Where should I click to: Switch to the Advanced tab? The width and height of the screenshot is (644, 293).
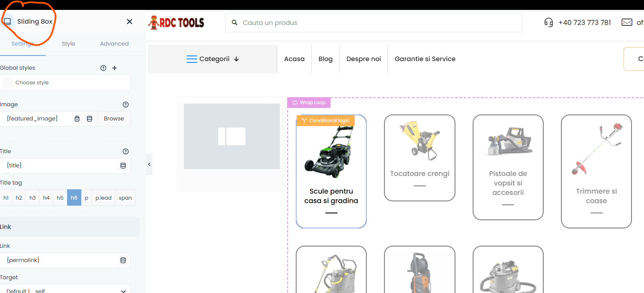pyautogui.click(x=114, y=44)
